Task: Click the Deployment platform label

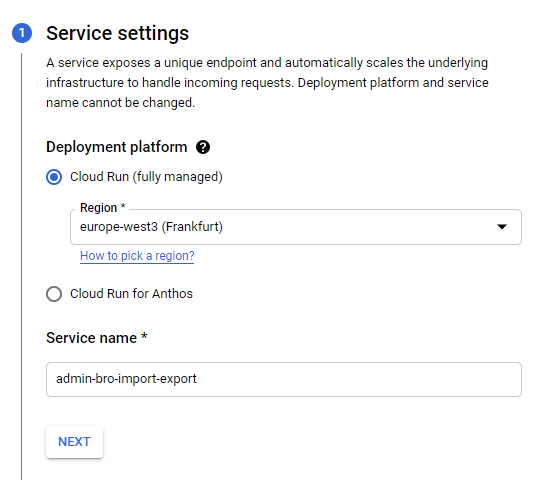Action: 117,147
